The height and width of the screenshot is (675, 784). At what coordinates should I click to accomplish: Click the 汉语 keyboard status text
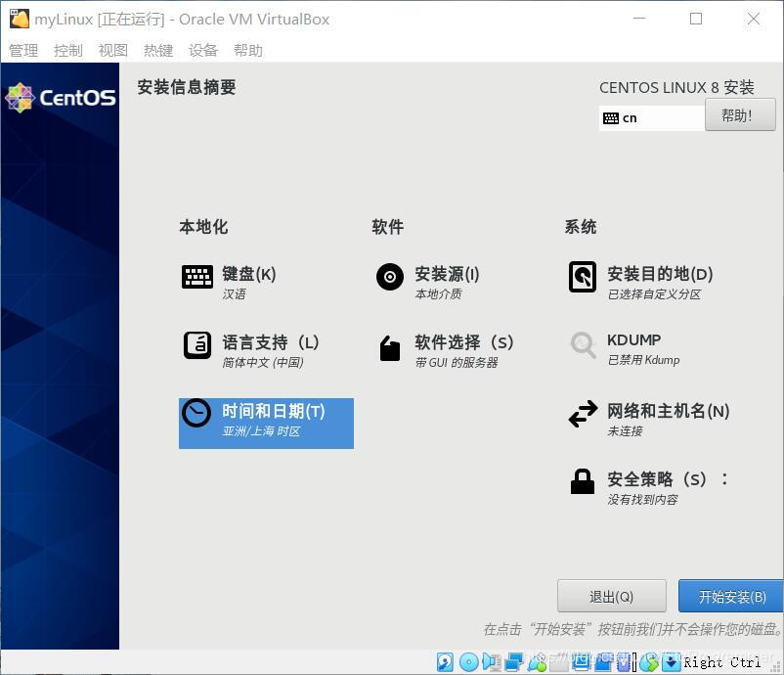pyautogui.click(x=234, y=294)
